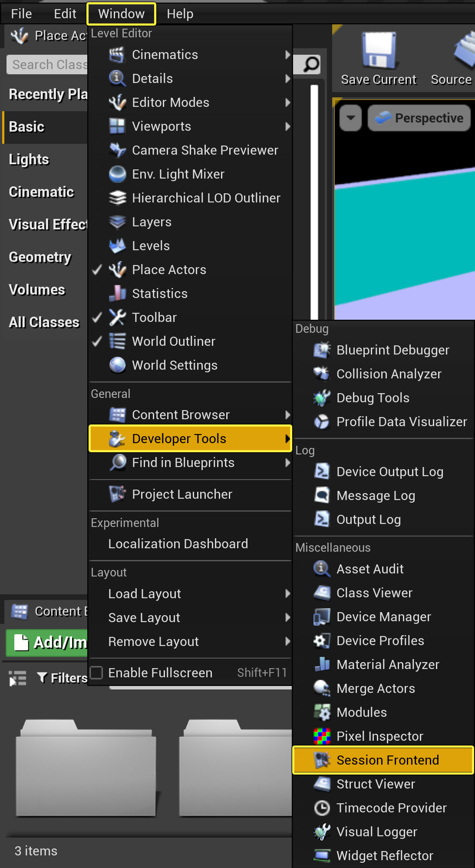Viewport: 475px width, 868px height.
Task: Click the Pixel Inspector color icon
Action: [x=322, y=736]
